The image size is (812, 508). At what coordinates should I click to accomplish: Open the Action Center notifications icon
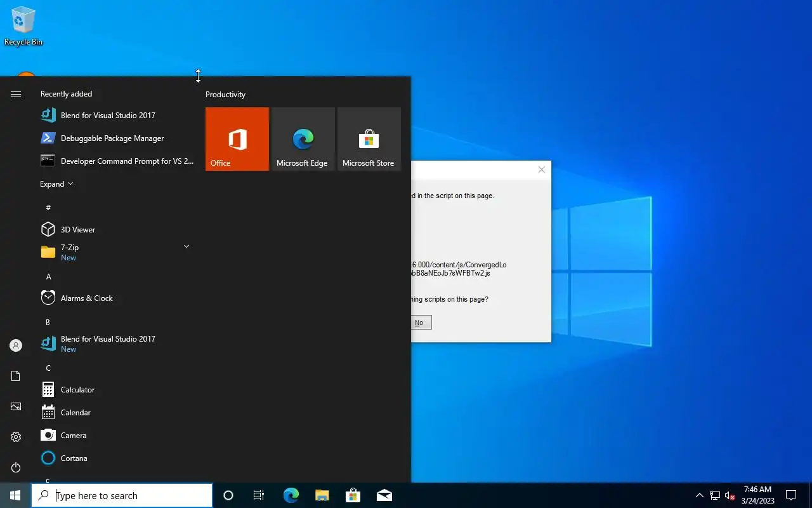pos(791,495)
